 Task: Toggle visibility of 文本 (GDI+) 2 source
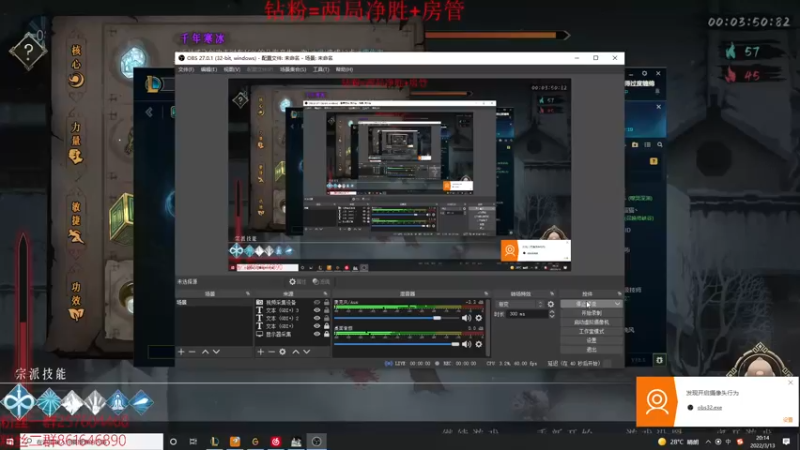(317, 318)
